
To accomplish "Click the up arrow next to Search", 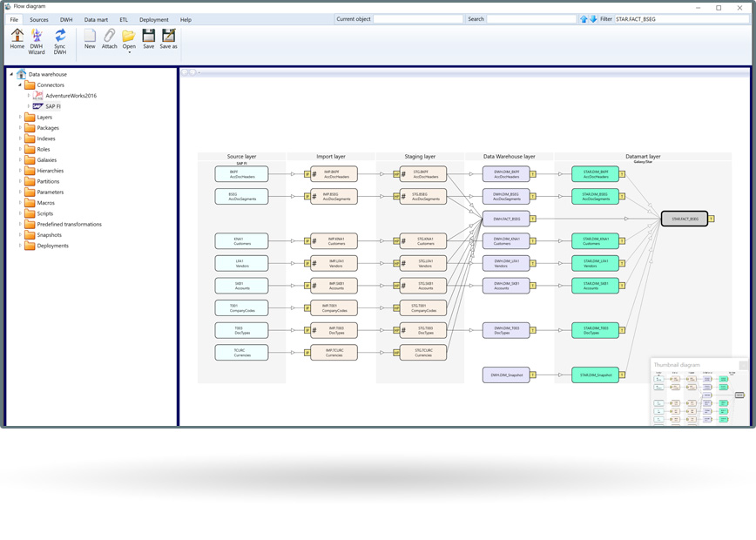I will pos(584,19).
